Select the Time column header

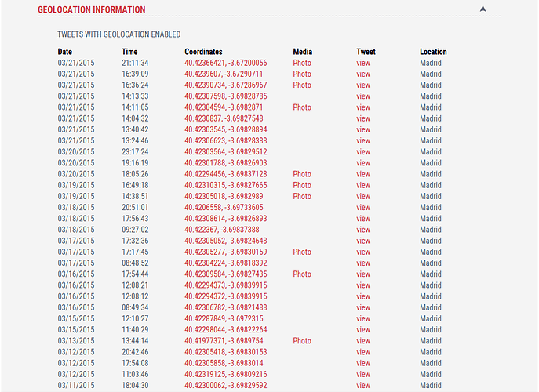(129, 52)
